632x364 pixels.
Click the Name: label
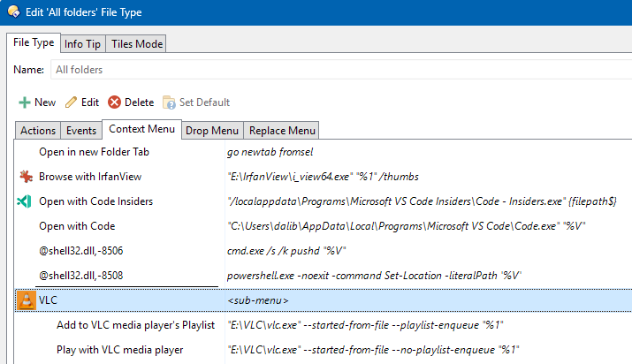[x=28, y=70]
